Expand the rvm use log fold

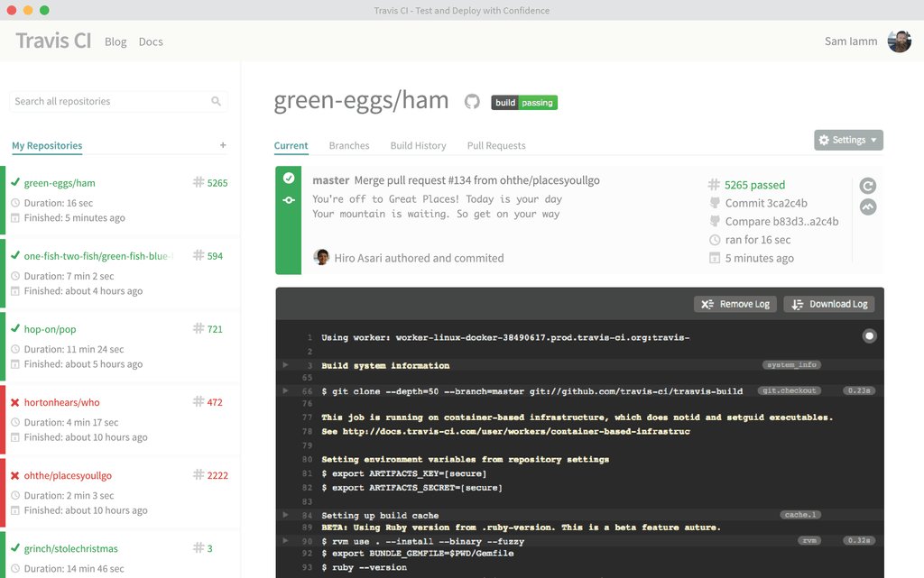(x=286, y=540)
